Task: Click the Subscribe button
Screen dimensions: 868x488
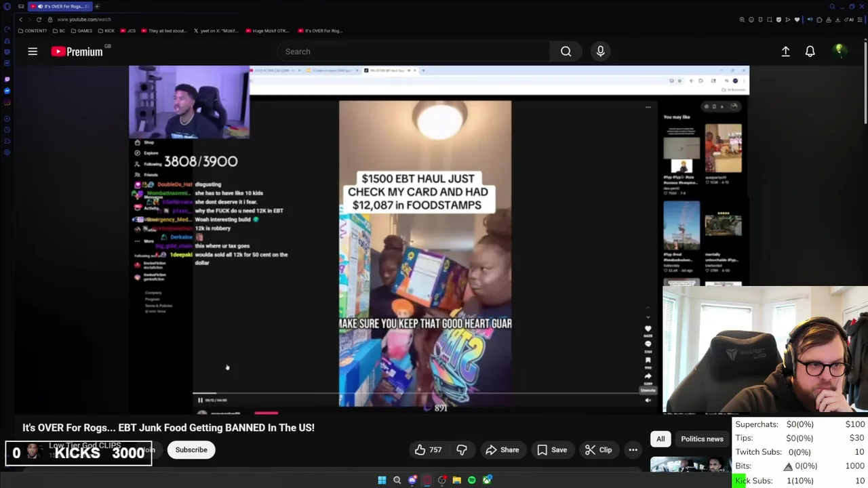Action: (191, 450)
